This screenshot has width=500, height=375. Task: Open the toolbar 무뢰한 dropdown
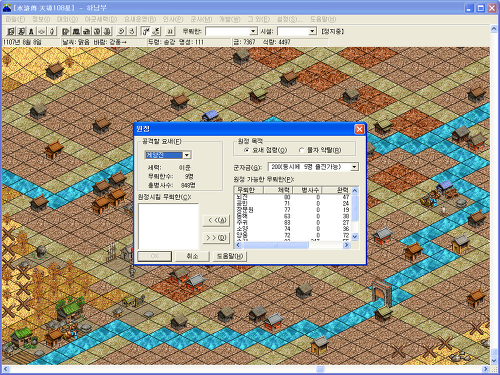[253, 31]
